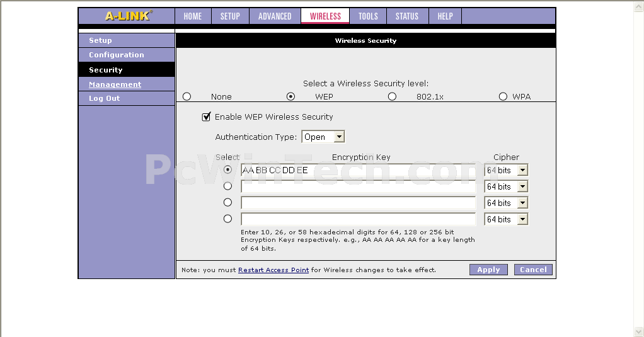Click the first key field containing AA BB CC DD EE

pos(358,170)
